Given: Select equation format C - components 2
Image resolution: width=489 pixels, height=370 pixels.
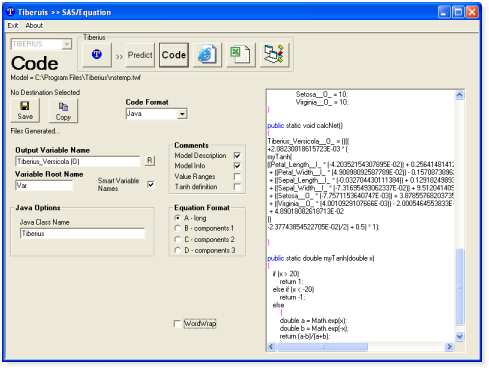Looking at the screenshot, I should click(178, 239).
